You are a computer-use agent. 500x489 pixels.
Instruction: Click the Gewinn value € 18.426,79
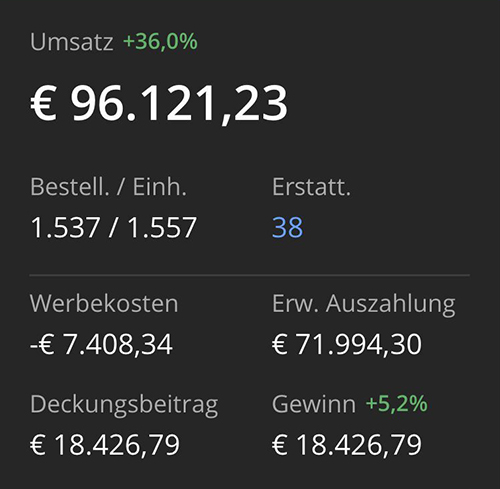click(x=347, y=445)
